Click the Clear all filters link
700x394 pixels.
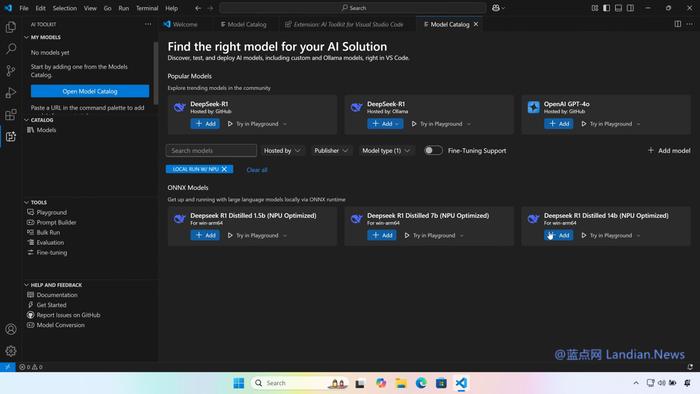(257, 170)
